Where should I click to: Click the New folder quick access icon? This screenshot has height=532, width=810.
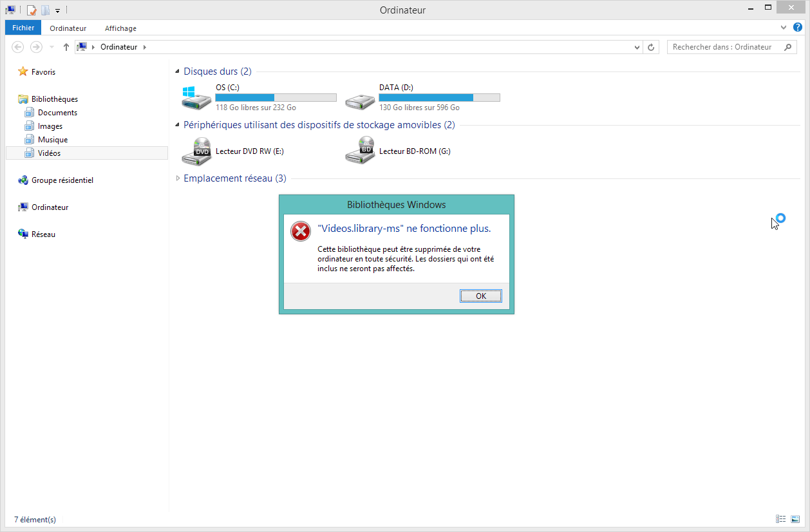[45, 10]
